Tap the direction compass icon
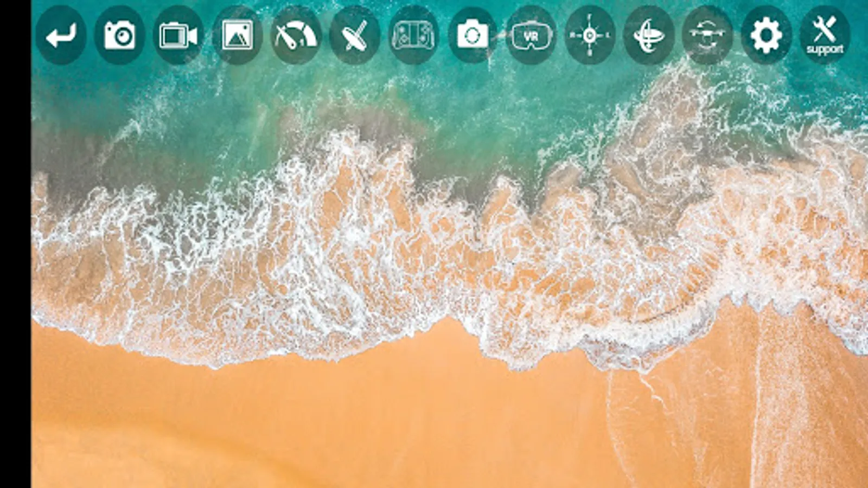 click(590, 35)
